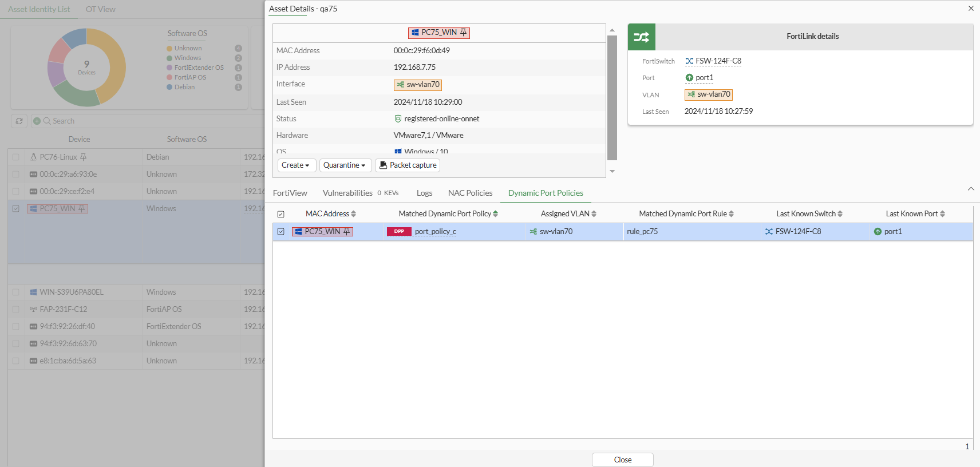980x467 pixels.
Task: Open the port_policy_c policy link
Action: [436, 232]
